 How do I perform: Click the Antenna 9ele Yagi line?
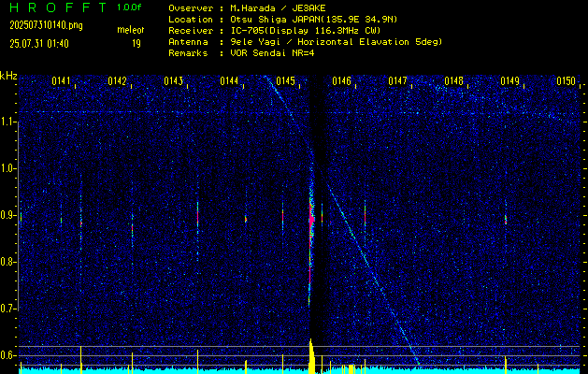[305, 42]
